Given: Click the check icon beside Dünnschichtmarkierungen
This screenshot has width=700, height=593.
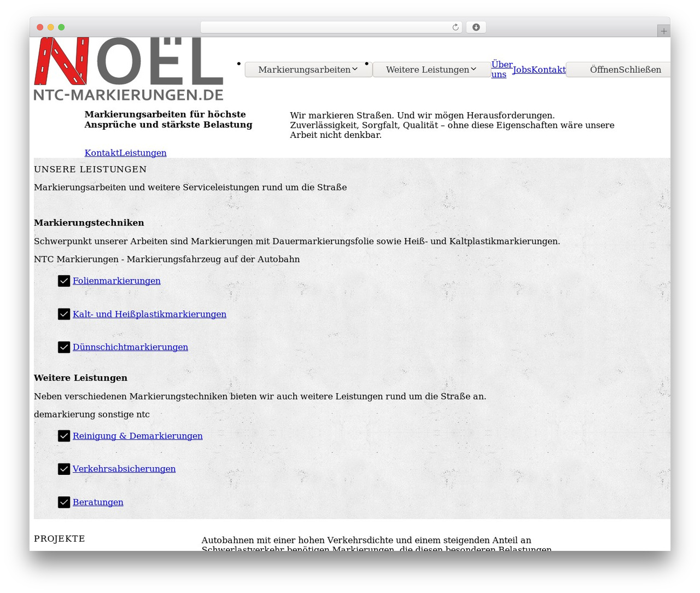Looking at the screenshot, I should pos(64,347).
